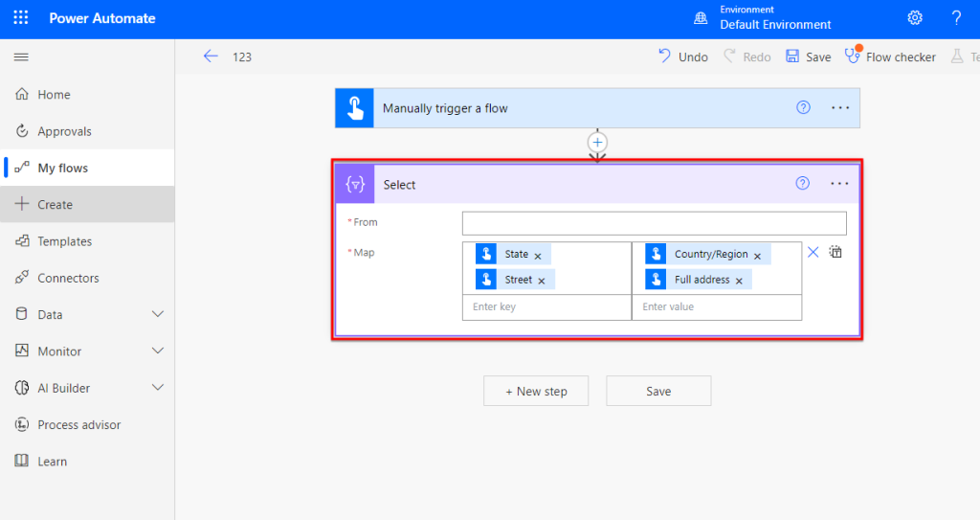Click the Redo toolbar button
This screenshot has width=980, height=520.
point(747,57)
